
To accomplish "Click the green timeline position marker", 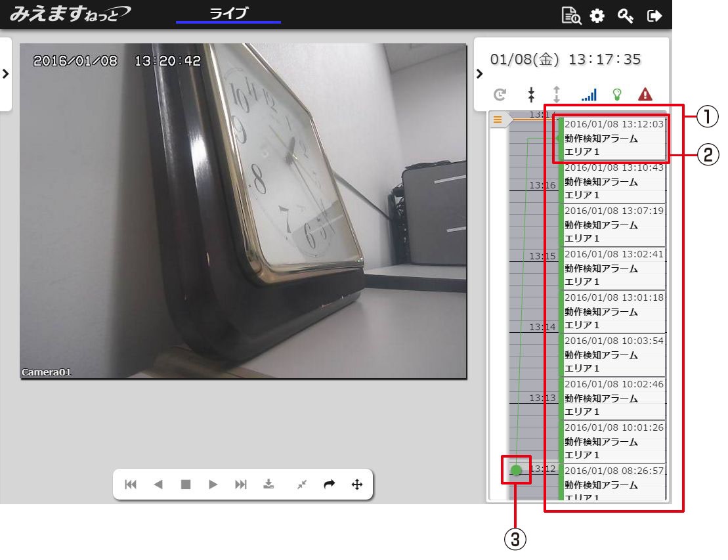I will [x=517, y=470].
